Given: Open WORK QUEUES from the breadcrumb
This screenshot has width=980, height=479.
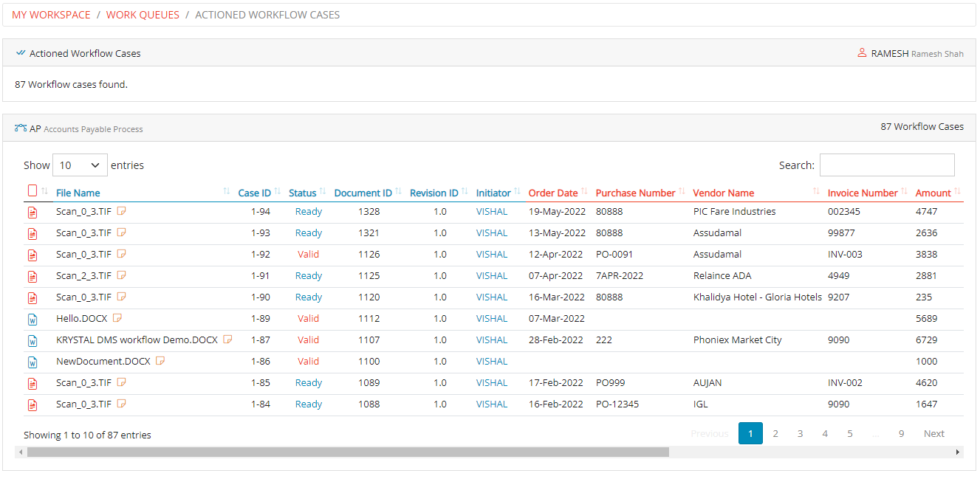Looking at the screenshot, I should coord(143,15).
